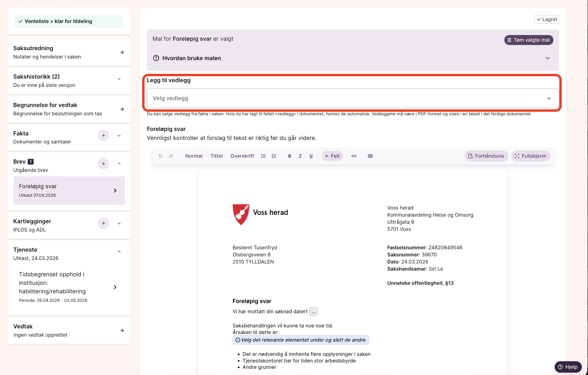Insert a numbered list
The height and width of the screenshot is (375, 588).
(x=274, y=156)
